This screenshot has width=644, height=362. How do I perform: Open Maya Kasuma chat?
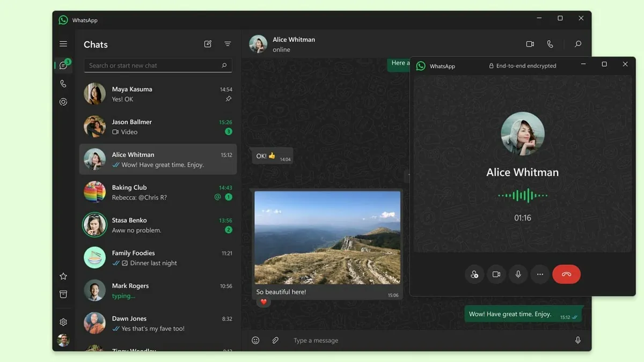[158, 94]
